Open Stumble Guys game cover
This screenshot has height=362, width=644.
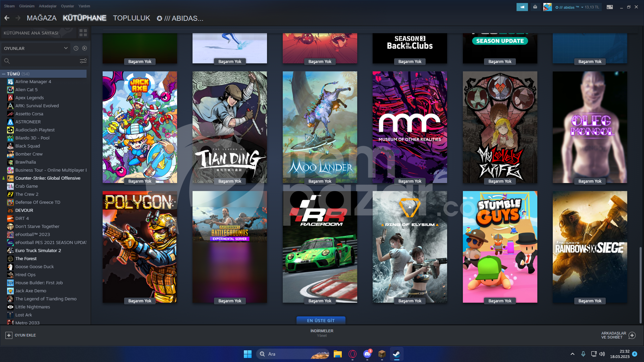click(x=500, y=247)
